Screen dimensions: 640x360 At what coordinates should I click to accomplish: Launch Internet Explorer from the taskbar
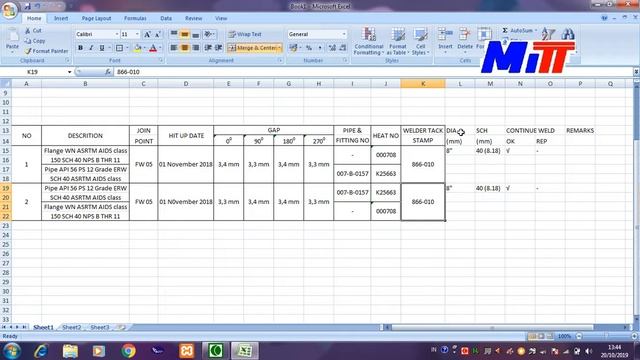point(41,351)
